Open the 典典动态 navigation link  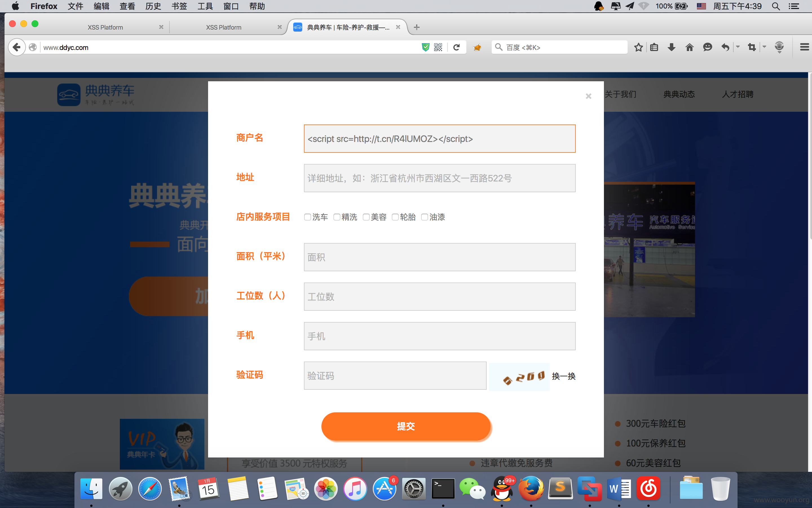(x=679, y=95)
